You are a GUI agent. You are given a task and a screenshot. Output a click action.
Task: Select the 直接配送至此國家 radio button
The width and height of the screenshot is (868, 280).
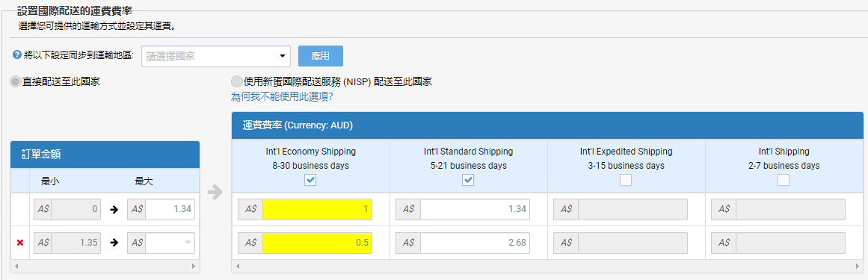(x=16, y=82)
